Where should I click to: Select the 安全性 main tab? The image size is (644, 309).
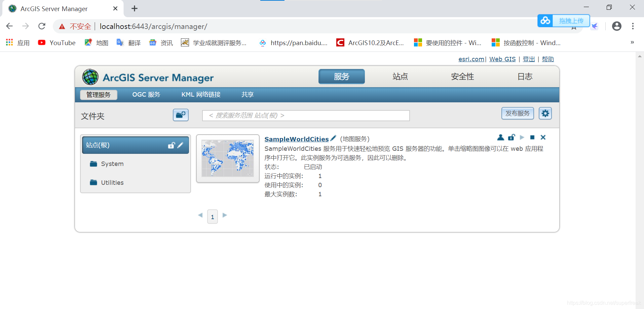(462, 76)
